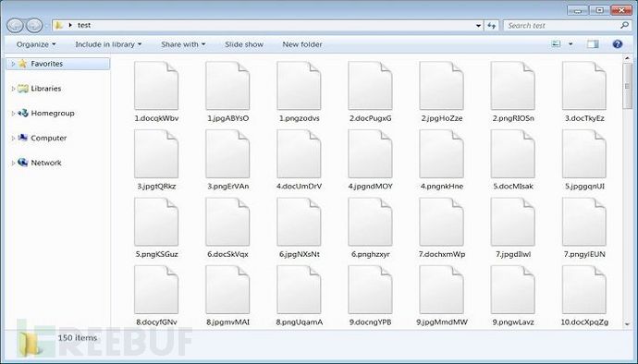Viewport: 638px width, 364px height.
Task: Expand the Libraries tree arrow
Action: (x=13, y=89)
